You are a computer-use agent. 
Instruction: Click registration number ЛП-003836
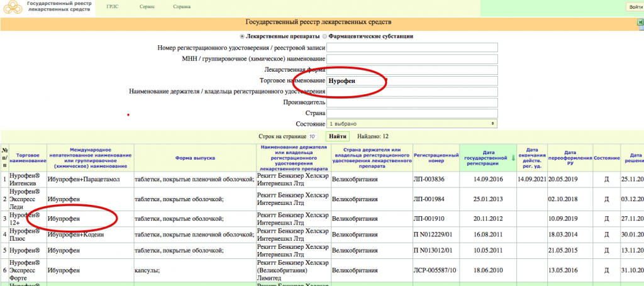(x=429, y=180)
